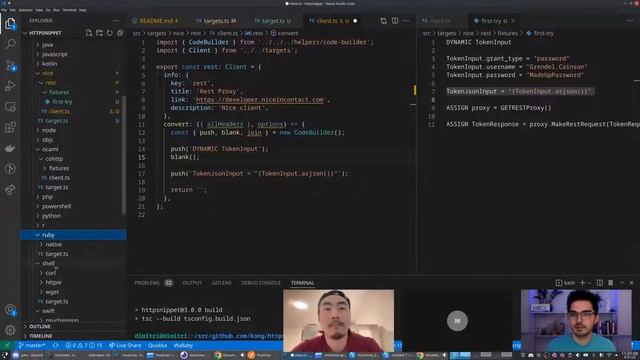The width and height of the screenshot is (640, 360).
Task: Click the errors and warnings status counter
Action: pos(84,345)
